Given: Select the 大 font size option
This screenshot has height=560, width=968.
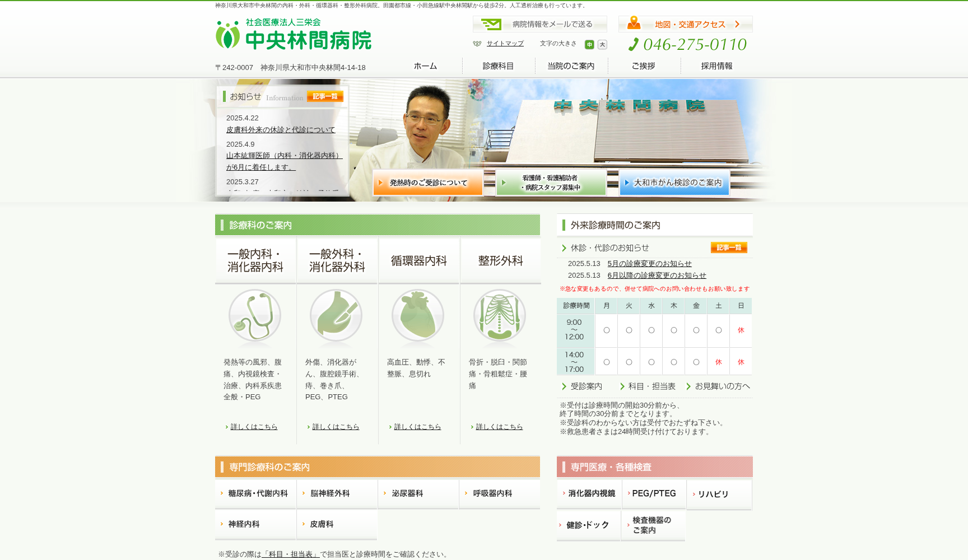Looking at the screenshot, I should tap(602, 44).
